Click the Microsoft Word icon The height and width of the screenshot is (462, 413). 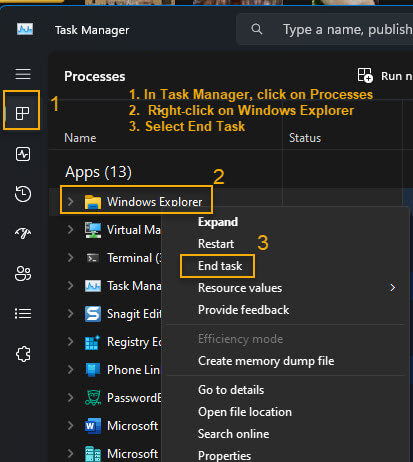coord(93,426)
